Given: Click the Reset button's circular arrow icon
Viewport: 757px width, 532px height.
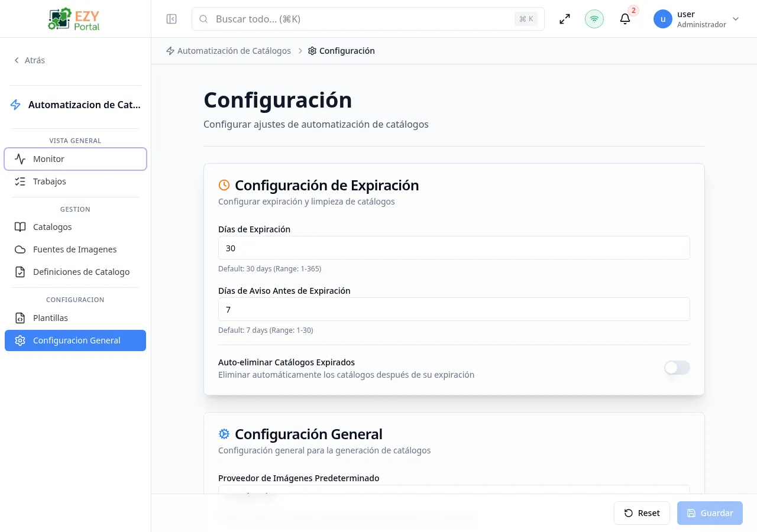Looking at the screenshot, I should (629, 513).
